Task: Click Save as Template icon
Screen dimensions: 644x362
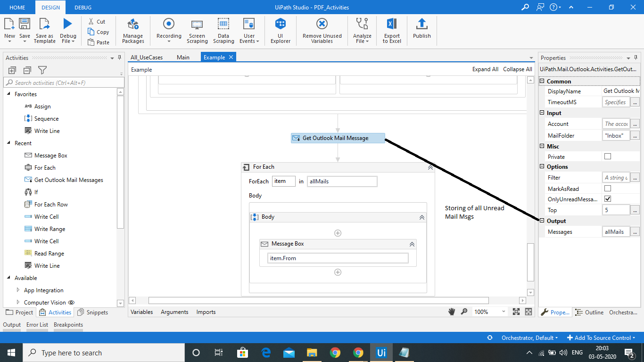Action: point(44,24)
